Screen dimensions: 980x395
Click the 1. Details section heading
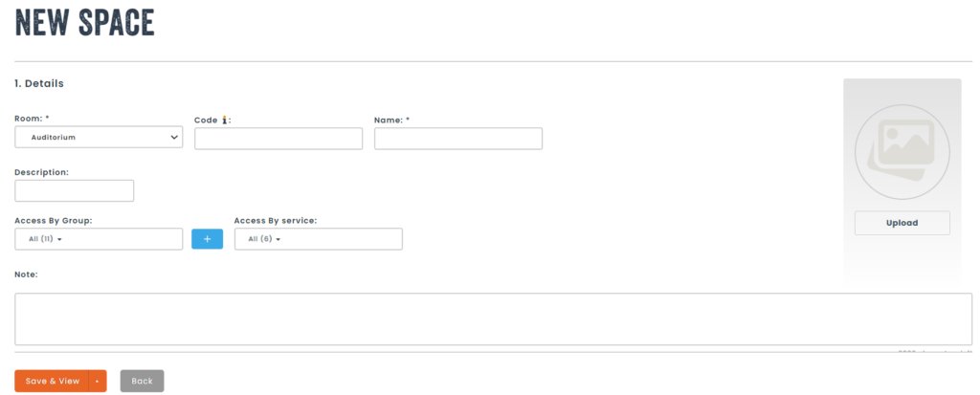tap(38, 83)
